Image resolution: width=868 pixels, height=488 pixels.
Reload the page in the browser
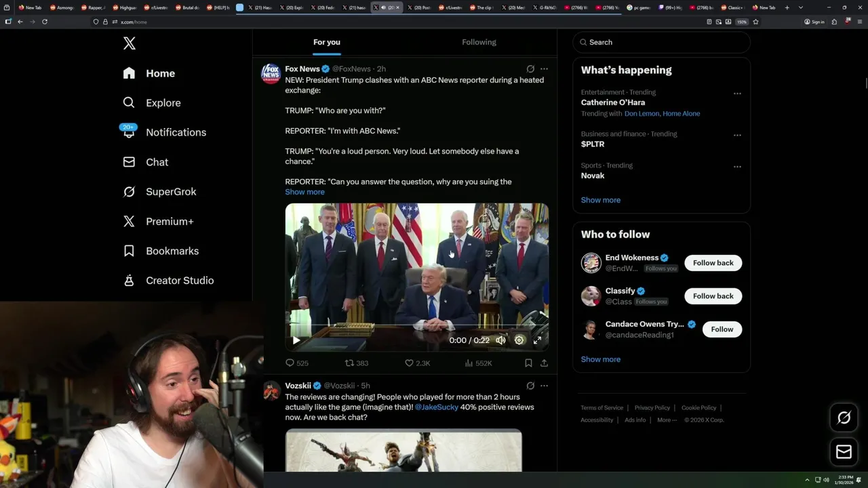[x=45, y=22]
